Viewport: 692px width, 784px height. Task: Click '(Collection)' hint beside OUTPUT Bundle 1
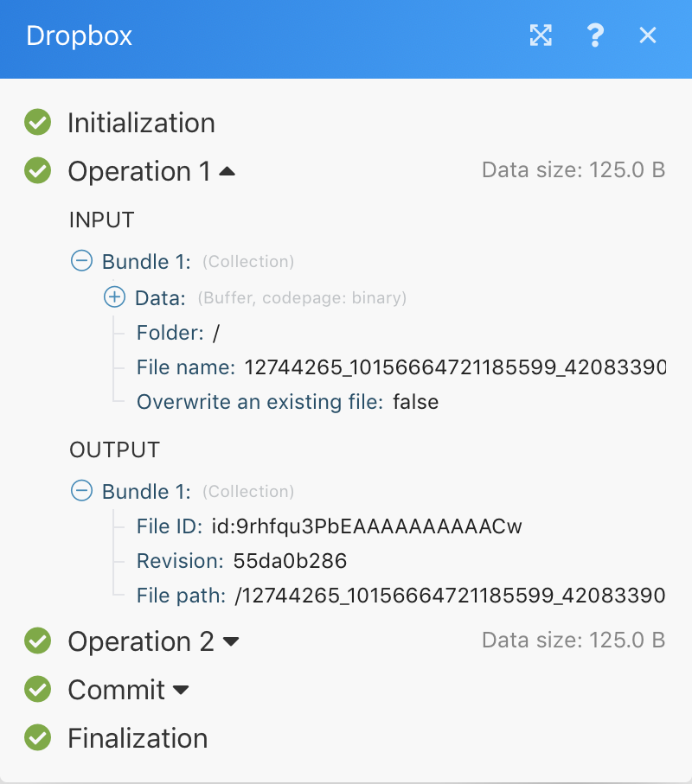click(x=248, y=492)
